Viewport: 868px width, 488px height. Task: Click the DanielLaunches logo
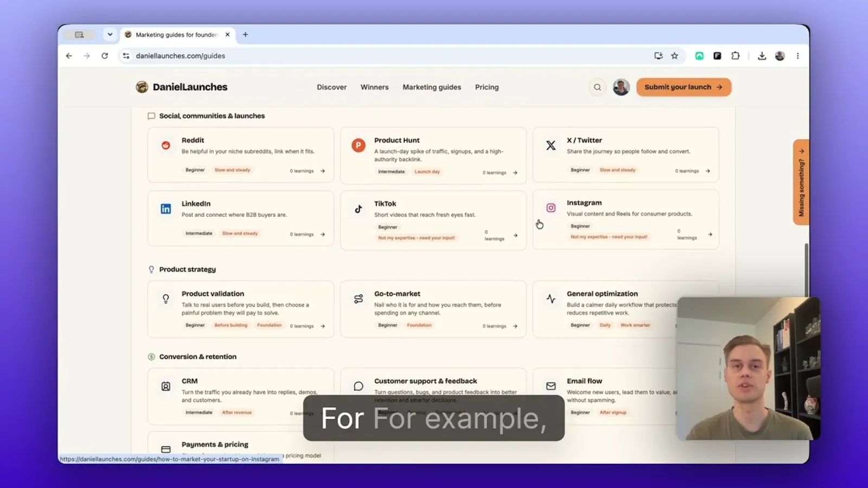click(182, 87)
